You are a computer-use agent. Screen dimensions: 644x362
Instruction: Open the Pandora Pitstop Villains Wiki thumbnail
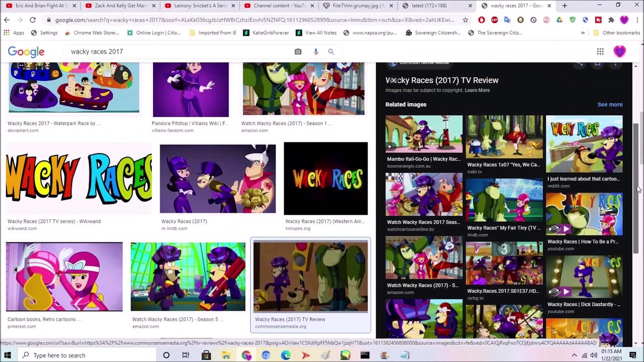pyautogui.click(x=191, y=89)
